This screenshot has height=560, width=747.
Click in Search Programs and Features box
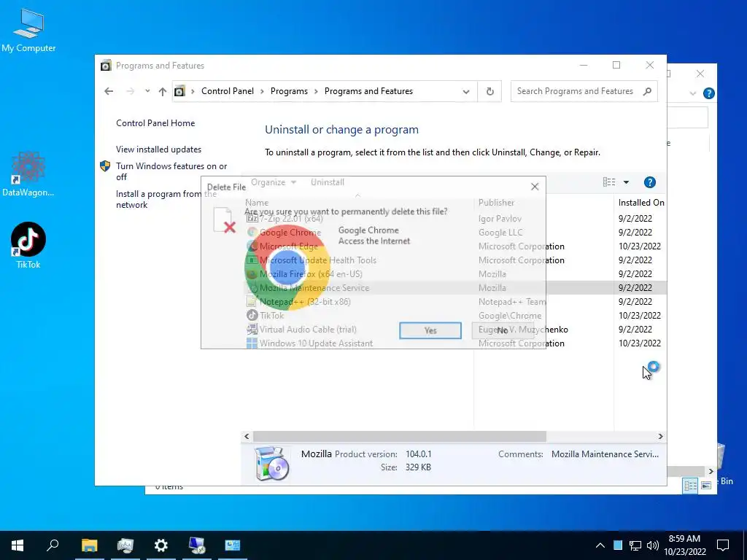(x=584, y=91)
